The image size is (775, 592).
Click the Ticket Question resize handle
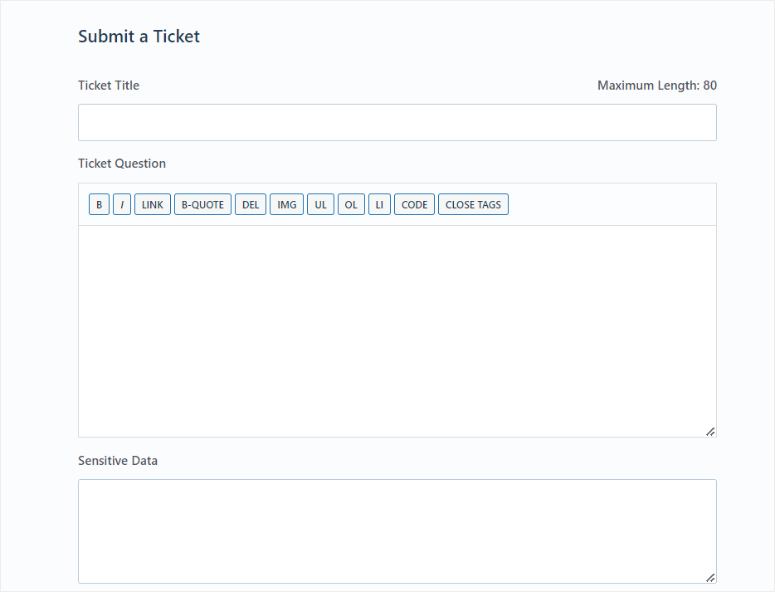click(x=710, y=431)
